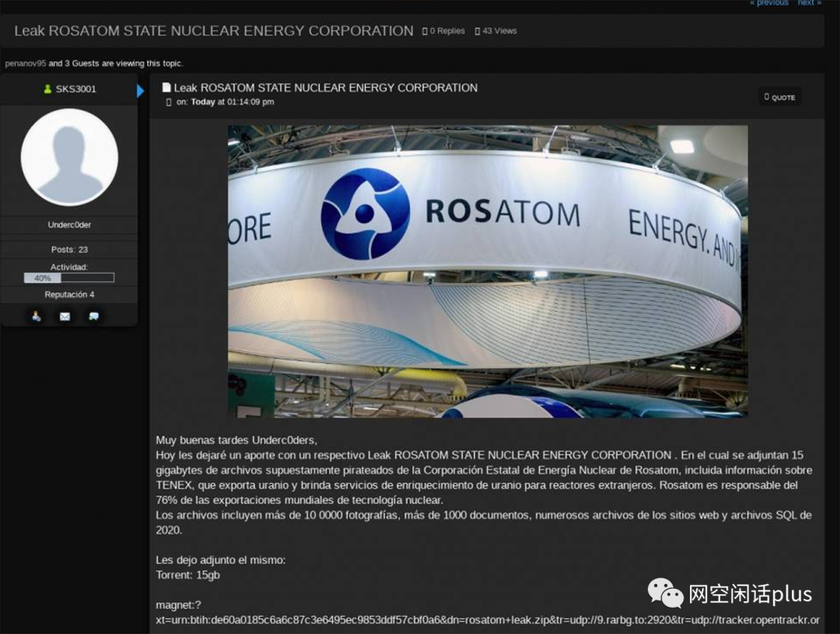Screen dimensions: 840x634
Task: Click the Actividad 40% progress bar
Action: 69,278
